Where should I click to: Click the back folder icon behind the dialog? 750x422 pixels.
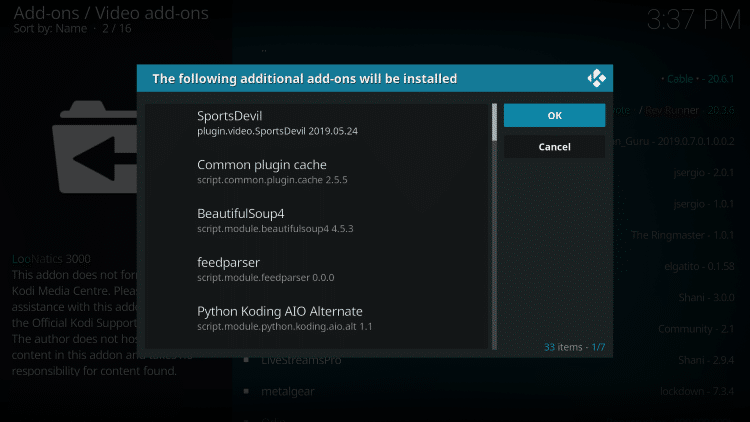(95, 147)
